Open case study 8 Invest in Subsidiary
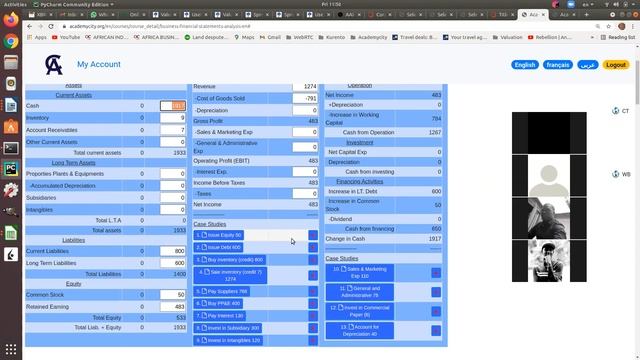The width and height of the screenshot is (640, 360). (228, 328)
